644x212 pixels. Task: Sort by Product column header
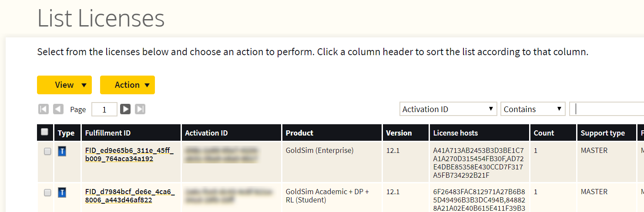(x=299, y=133)
